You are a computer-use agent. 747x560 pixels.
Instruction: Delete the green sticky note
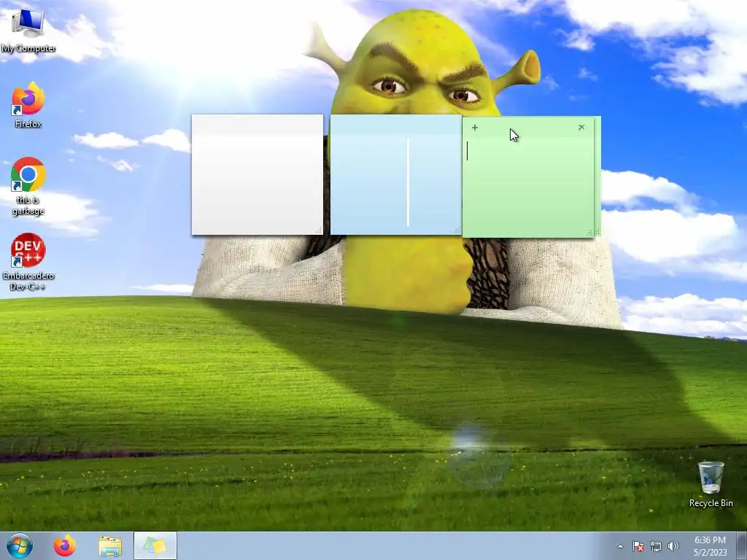tap(581, 128)
